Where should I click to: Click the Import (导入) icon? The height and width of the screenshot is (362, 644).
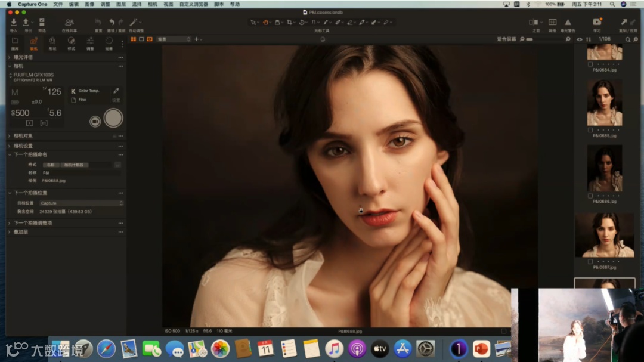point(14,22)
